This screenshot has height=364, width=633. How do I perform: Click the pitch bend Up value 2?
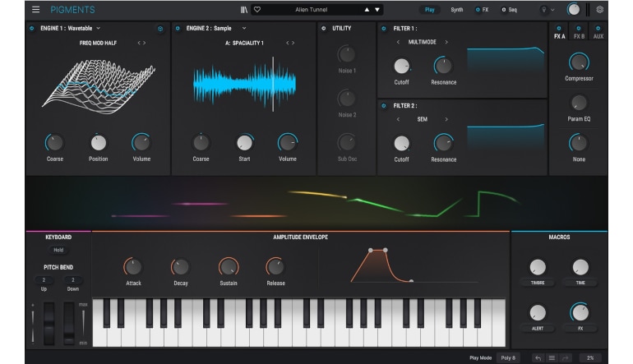click(44, 280)
